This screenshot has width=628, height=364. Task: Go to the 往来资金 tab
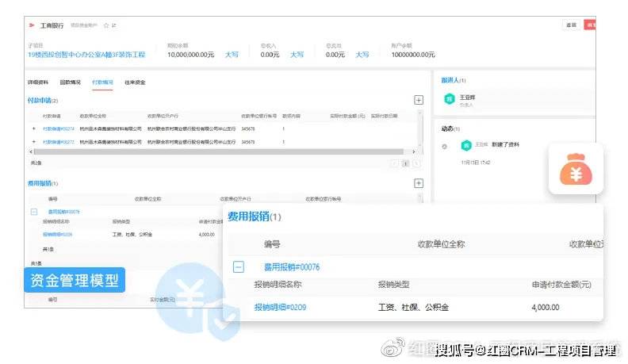point(135,82)
